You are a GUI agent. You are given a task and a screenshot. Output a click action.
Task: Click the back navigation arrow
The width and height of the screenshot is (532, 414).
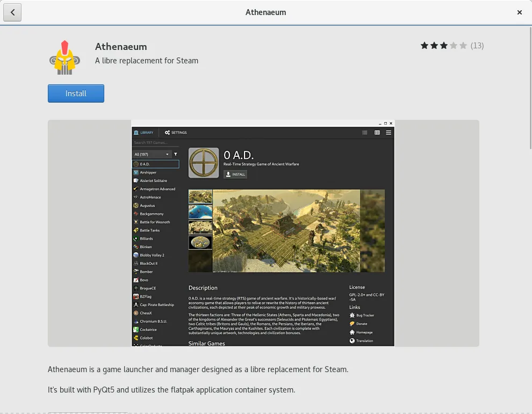tap(12, 12)
